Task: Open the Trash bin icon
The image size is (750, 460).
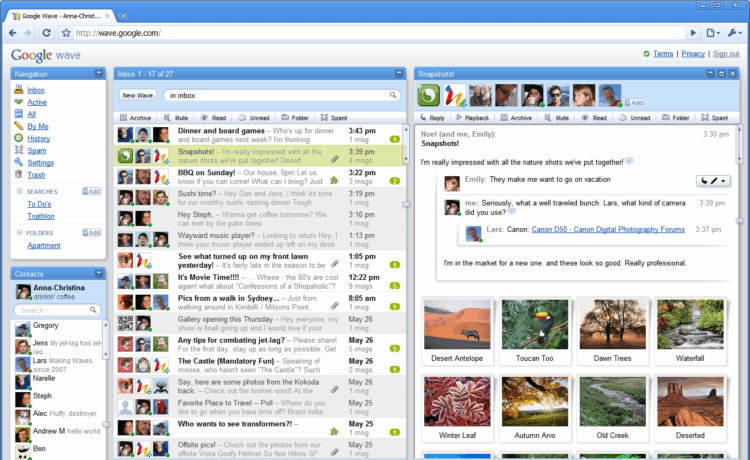Action: [19, 174]
